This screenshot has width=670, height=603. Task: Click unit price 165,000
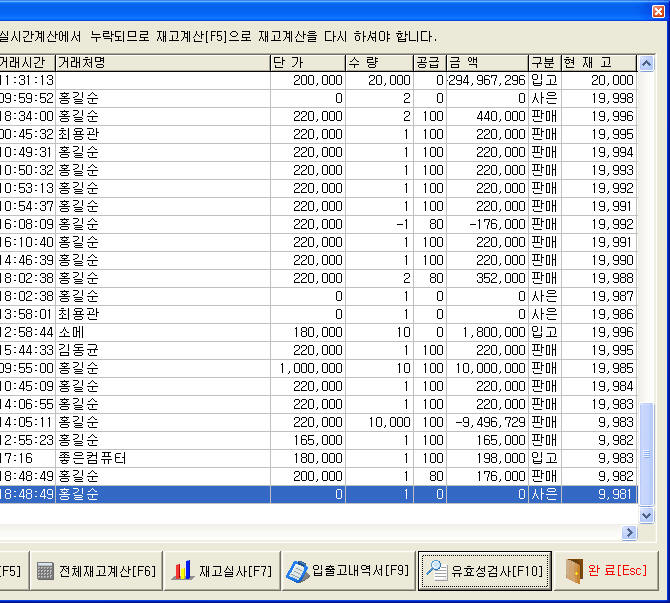(317, 440)
